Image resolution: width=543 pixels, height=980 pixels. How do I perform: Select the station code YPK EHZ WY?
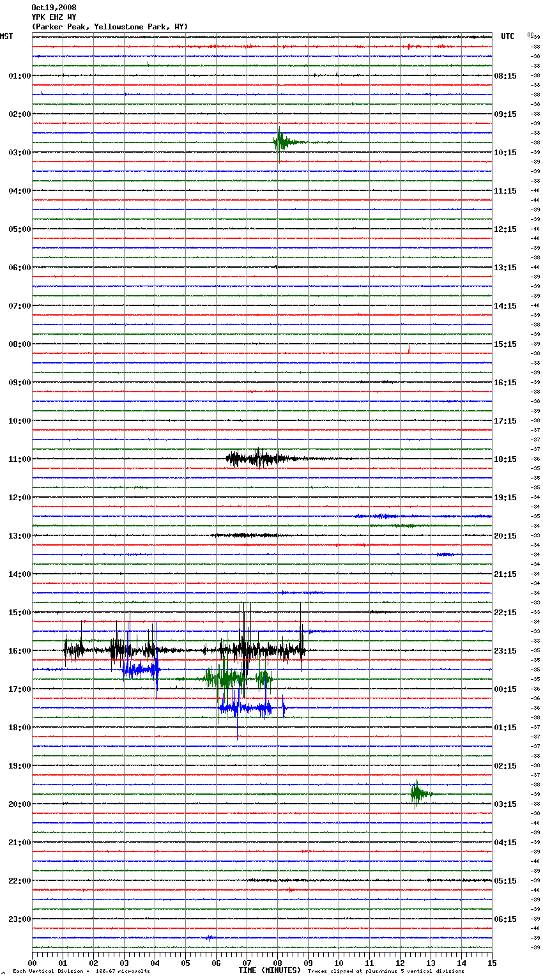click(x=54, y=17)
